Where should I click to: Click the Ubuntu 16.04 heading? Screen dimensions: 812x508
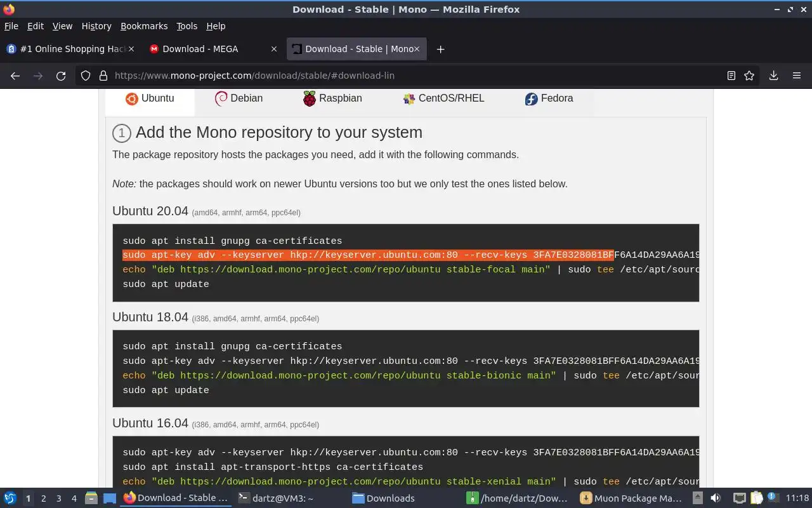click(x=150, y=423)
